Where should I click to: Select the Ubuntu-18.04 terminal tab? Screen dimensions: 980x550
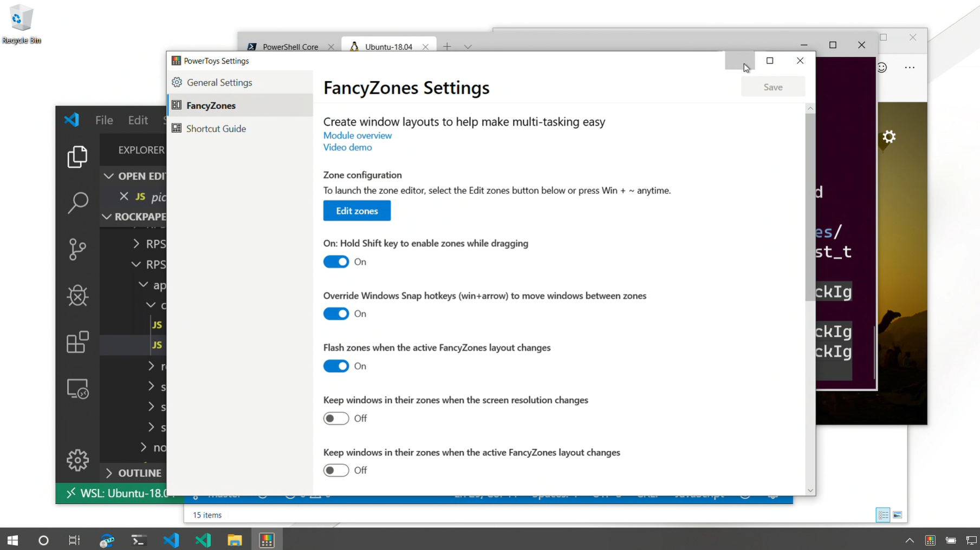[x=388, y=47]
